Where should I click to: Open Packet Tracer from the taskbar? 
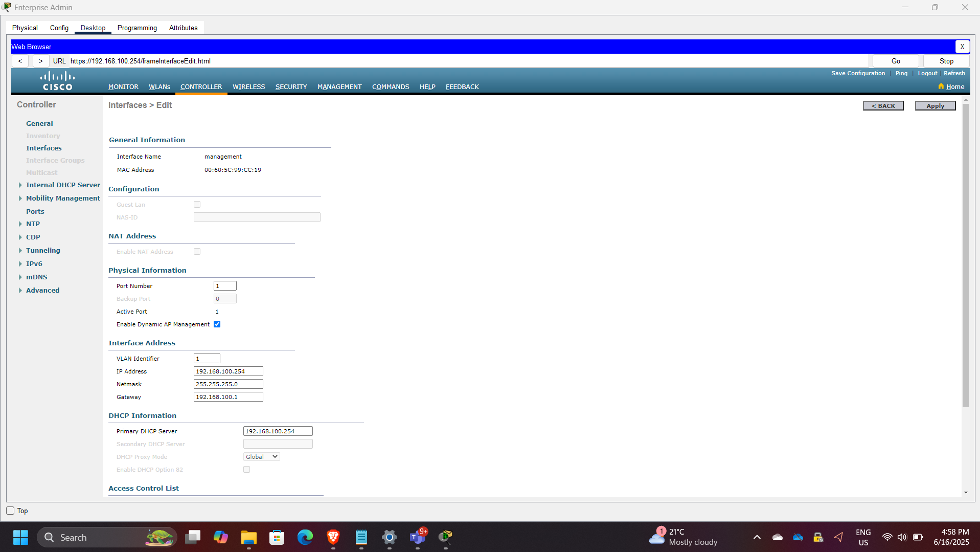pos(445,537)
